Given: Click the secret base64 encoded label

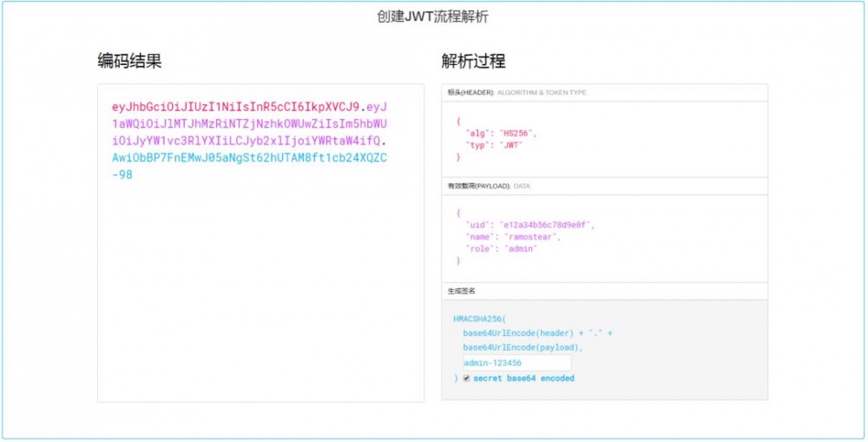Looking at the screenshot, I should point(523,379).
